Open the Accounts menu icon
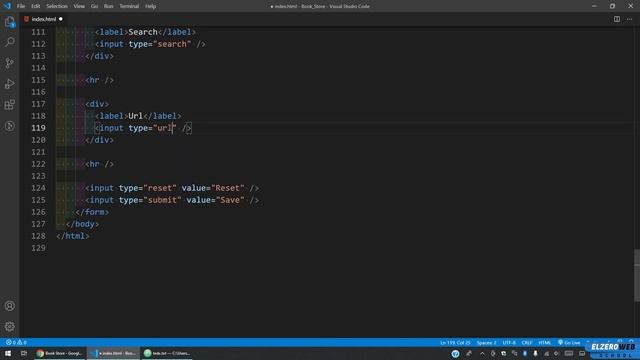This screenshot has height=360, width=640. point(9,306)
